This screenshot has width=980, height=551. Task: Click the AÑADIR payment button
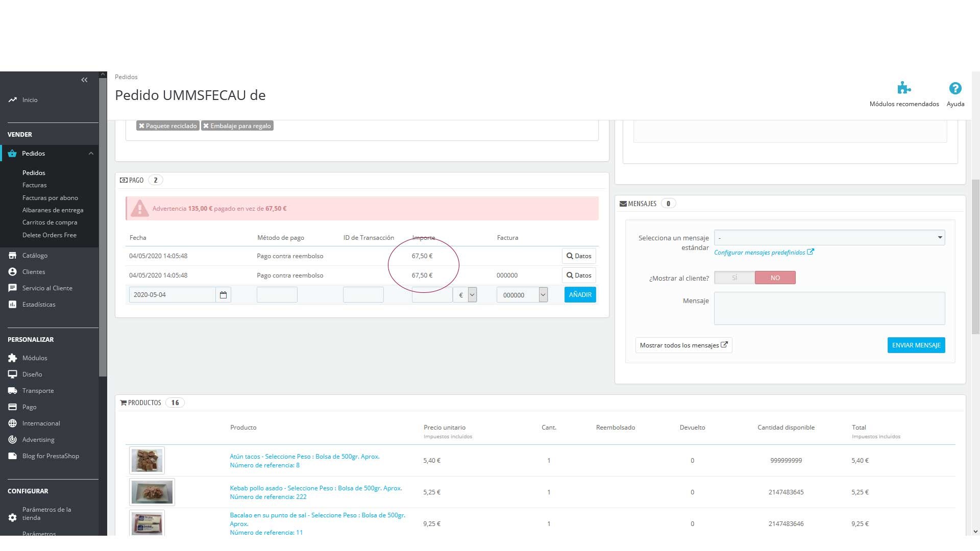click(580, 295)
